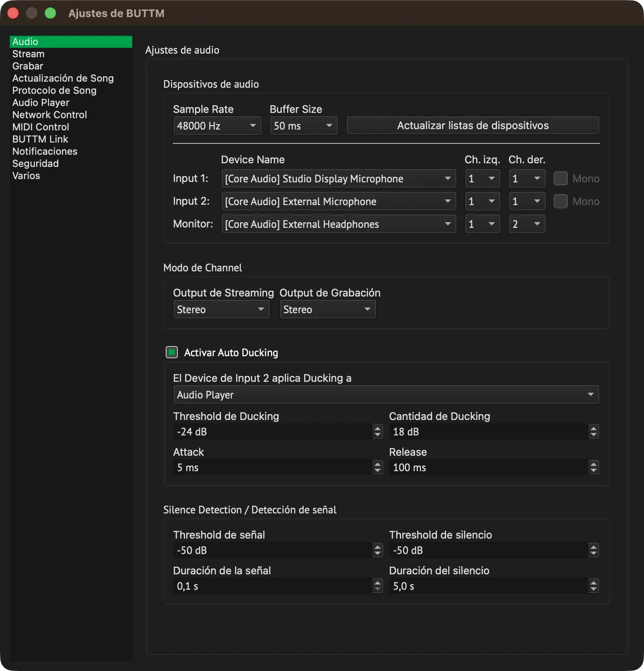The width and height of the screenshot is (644, 671).
Task: Click Cantidad de Ducking stepper arrows
Action: click(594, 431)
